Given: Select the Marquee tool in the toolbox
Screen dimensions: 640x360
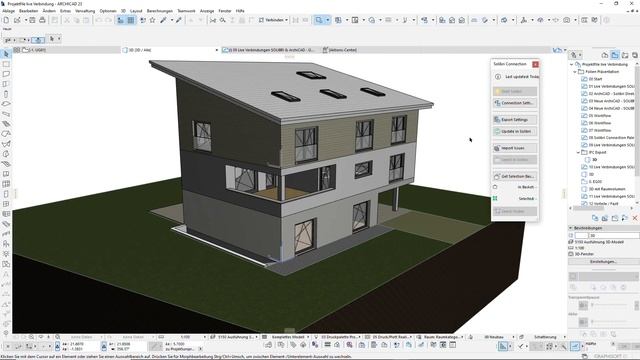Looking at the screenshot, I should tap(6, 64).
